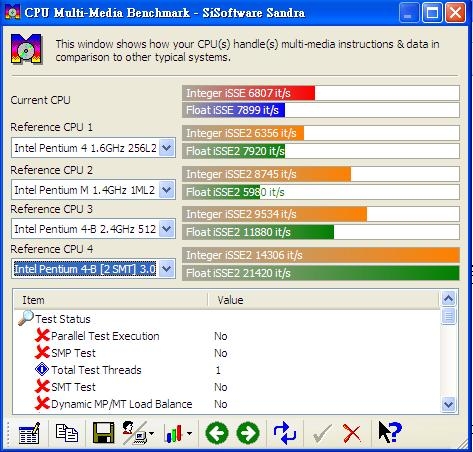The width and height of the screenshot is (473, 452).
Task: Select the Dynamic MP/MT Load Balance row text
Action: coord(122,404)
